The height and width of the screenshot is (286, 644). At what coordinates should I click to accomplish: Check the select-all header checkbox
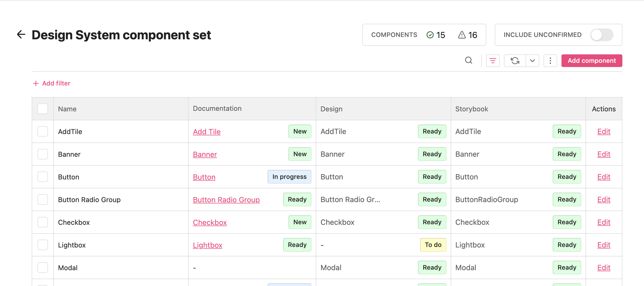click(43, 109)
